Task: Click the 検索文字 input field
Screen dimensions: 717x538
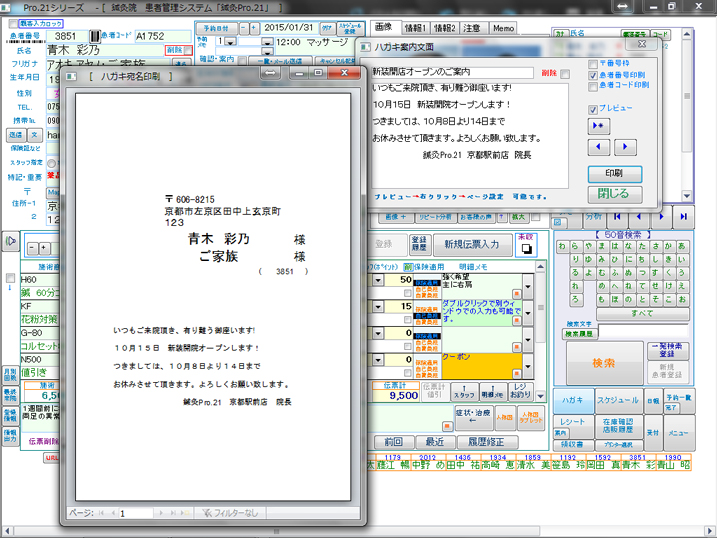Action: click(643, 331)
